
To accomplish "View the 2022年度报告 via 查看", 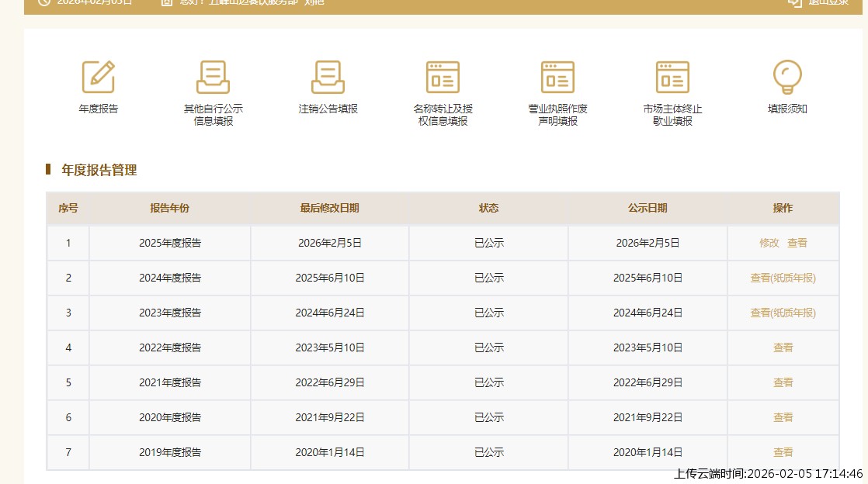I will click(x=783, y=347).
